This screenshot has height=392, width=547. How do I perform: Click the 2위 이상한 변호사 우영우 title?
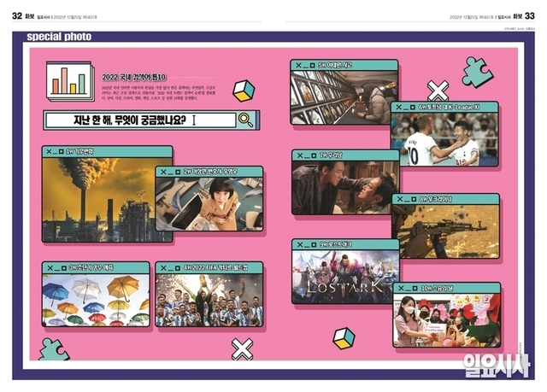click(x=210, y=172)
